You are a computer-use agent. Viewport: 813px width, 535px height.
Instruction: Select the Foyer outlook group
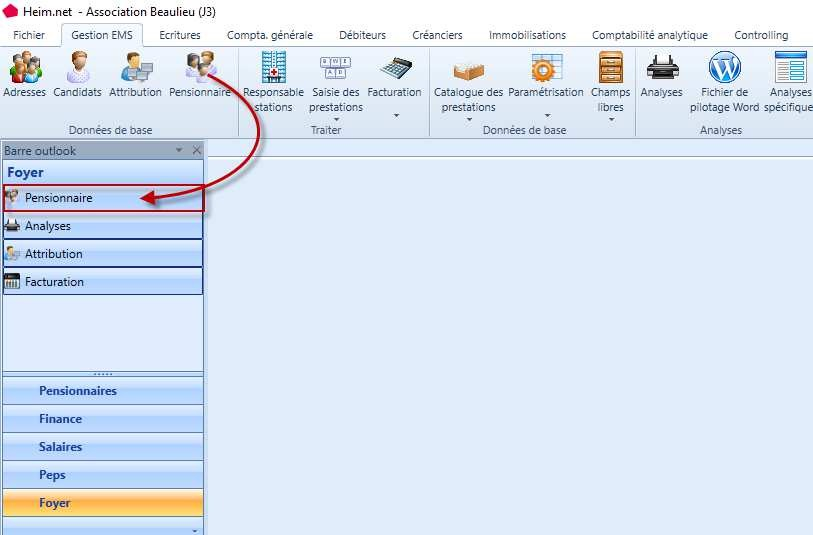click(103, 503)
